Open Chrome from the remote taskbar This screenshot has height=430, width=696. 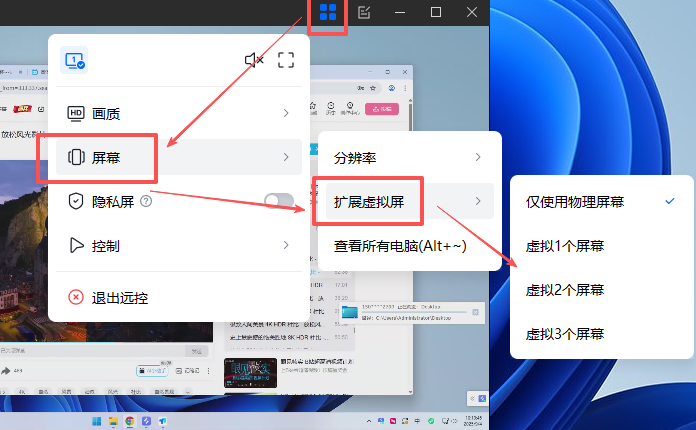click(130, 422)
